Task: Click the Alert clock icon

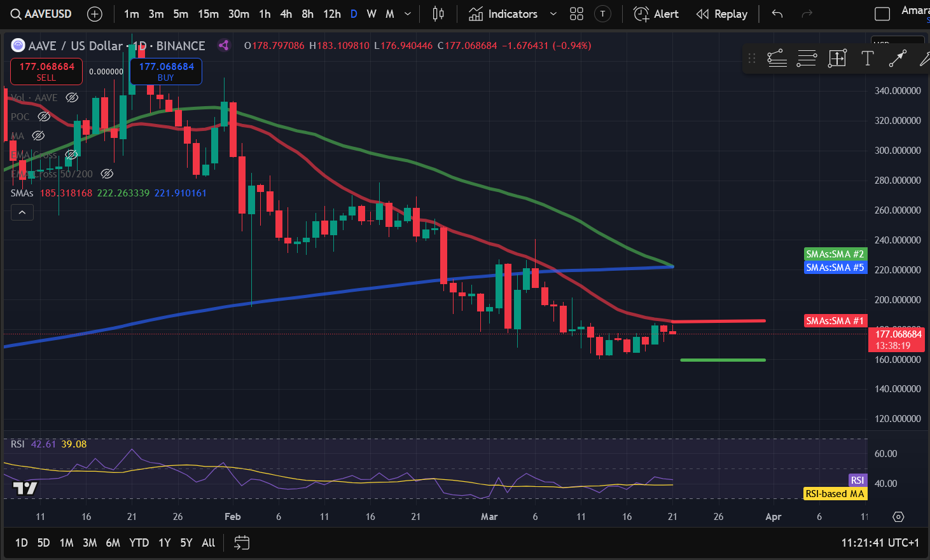Action: point(641,14)
